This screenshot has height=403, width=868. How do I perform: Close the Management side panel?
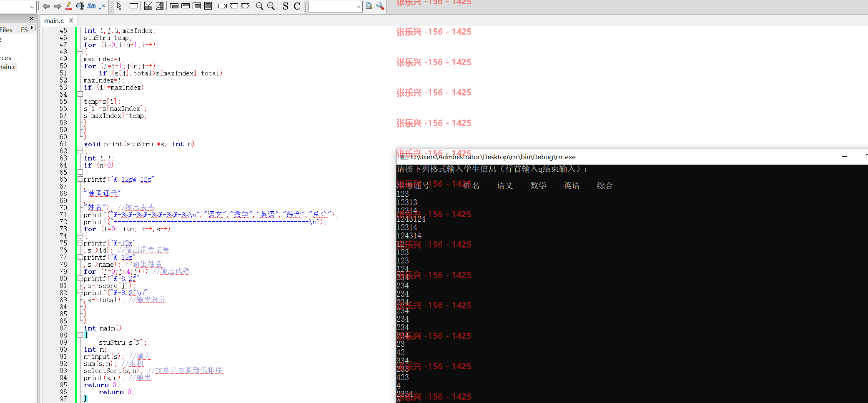pyautogui.click(x=31, y=18)
